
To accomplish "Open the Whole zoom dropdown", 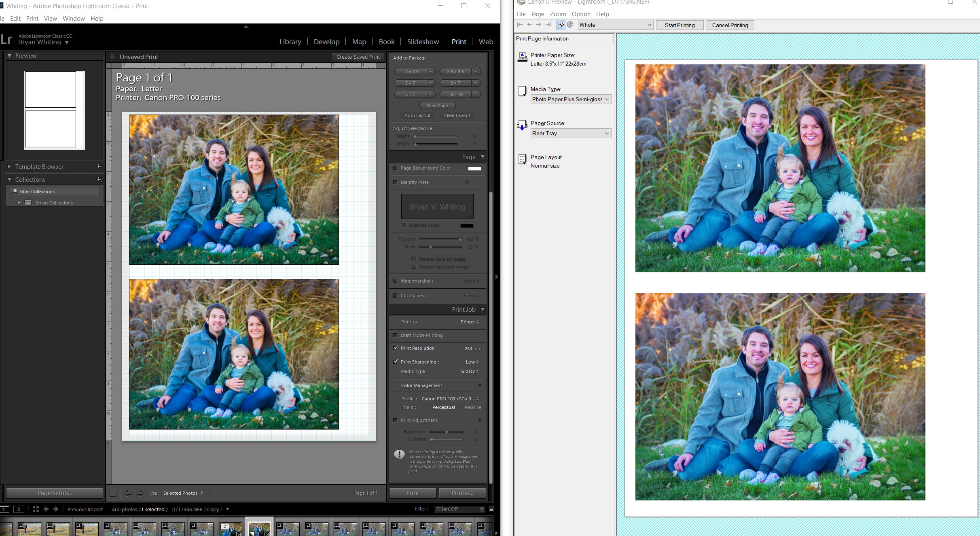I will (615, 25).
